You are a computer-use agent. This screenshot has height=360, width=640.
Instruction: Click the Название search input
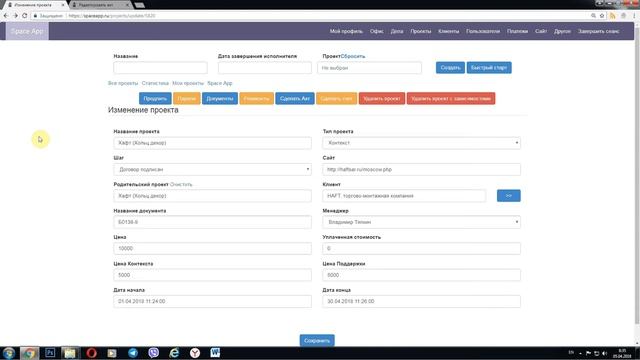pyautogui.click(x=160, y=68)
